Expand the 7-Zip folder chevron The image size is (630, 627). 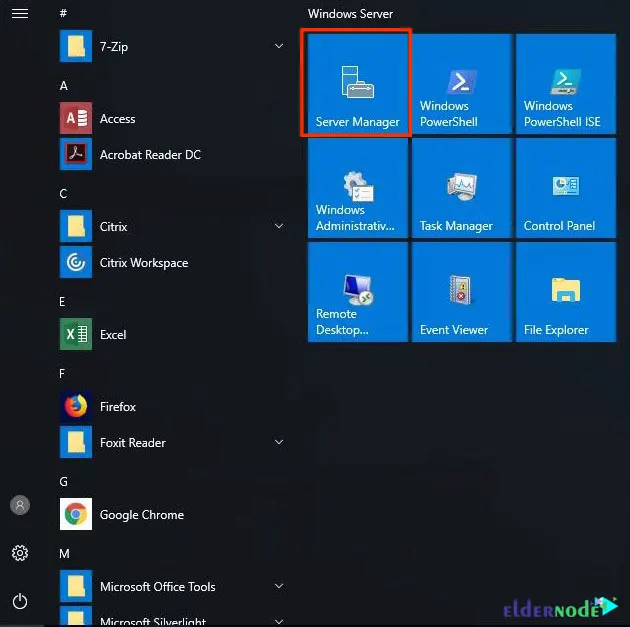(x=279, y=46)
